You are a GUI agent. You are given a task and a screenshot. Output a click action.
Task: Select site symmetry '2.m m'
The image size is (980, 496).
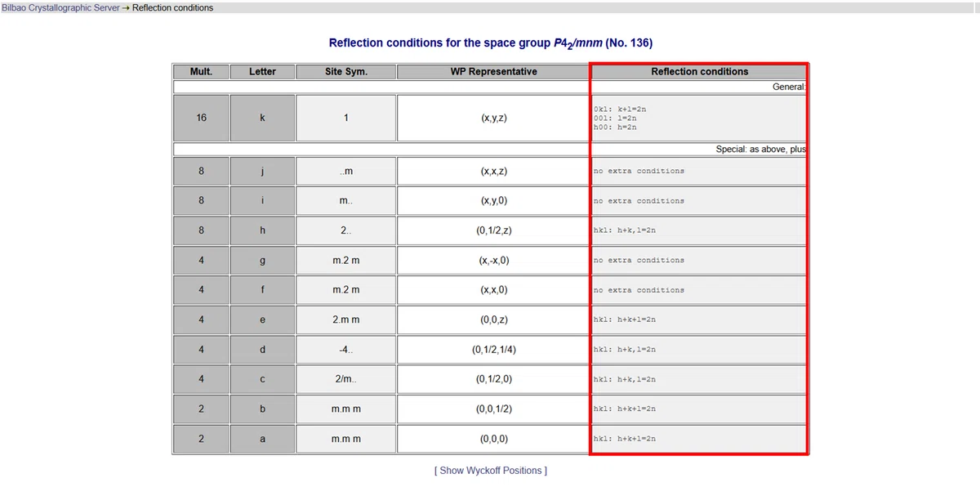pyautogui.click(x=346, y=320)
